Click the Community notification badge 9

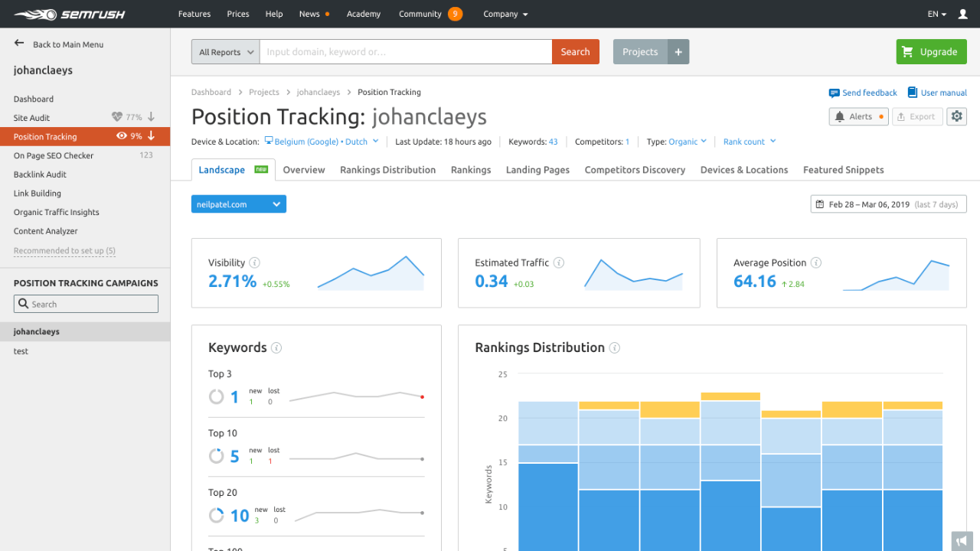(x=455, y=14)
